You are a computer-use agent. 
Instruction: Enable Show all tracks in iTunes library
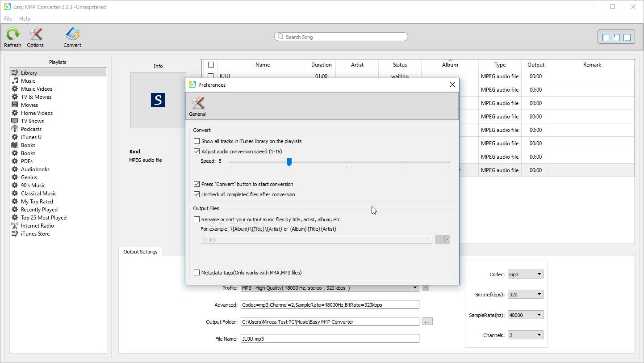[197, 141]
